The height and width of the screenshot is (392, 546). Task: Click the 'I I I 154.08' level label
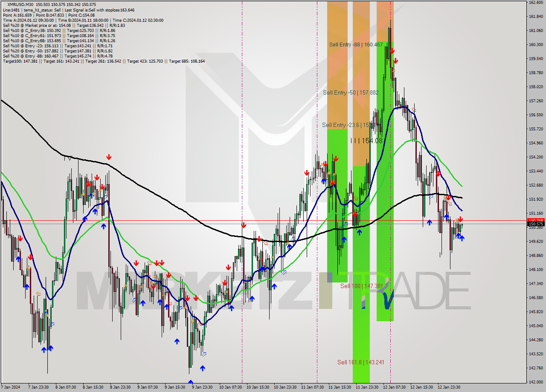pyautogui.click(x=366, y=141)
